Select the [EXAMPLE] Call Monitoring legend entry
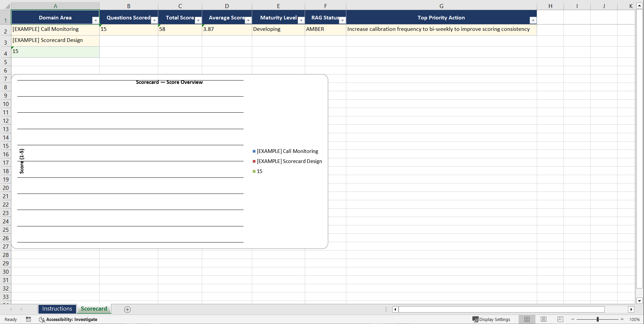Image resolution: width=644 pixels, height=324 pixels. coord(287,151)
